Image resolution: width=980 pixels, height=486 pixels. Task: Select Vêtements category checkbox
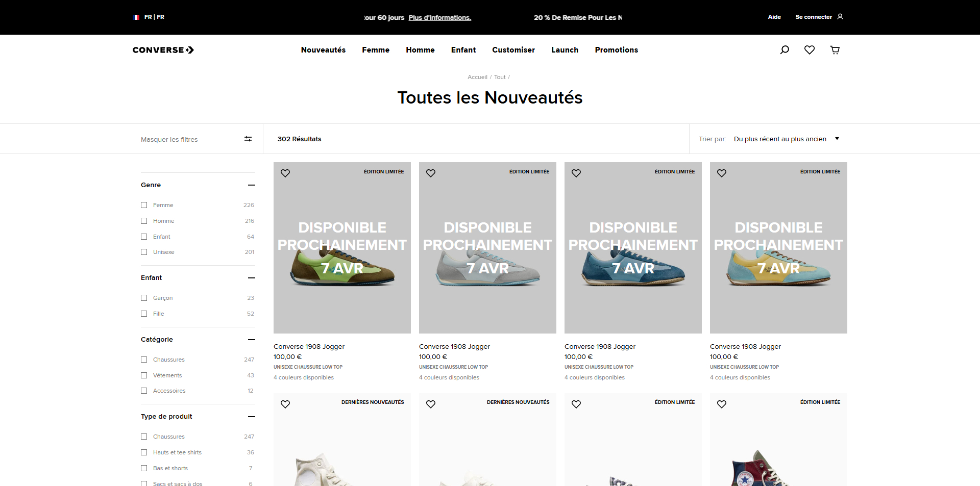tap(144, 375)
